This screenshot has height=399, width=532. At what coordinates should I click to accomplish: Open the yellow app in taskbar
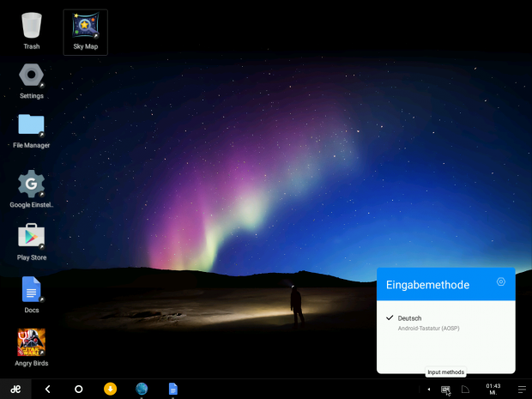[110, 389]
